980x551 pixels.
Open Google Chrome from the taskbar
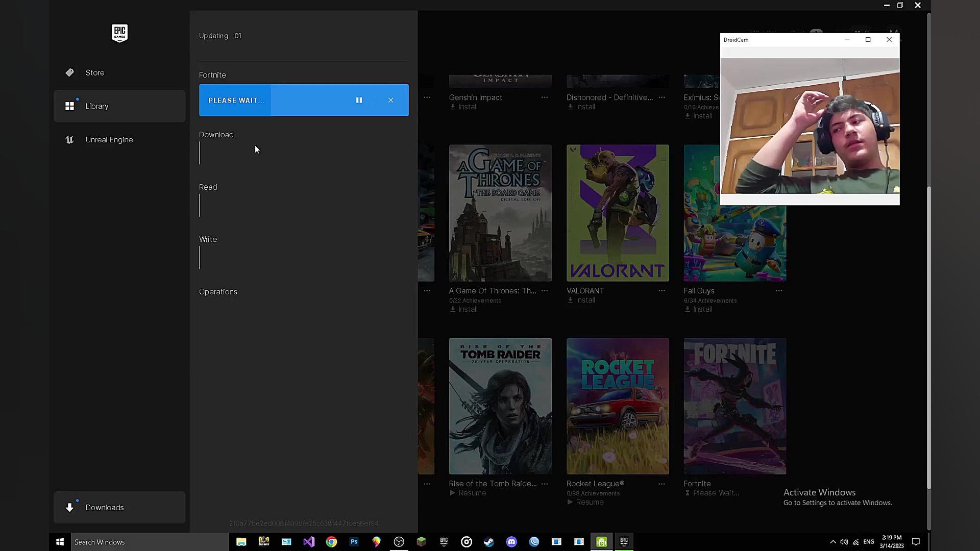tap(331, 542)
